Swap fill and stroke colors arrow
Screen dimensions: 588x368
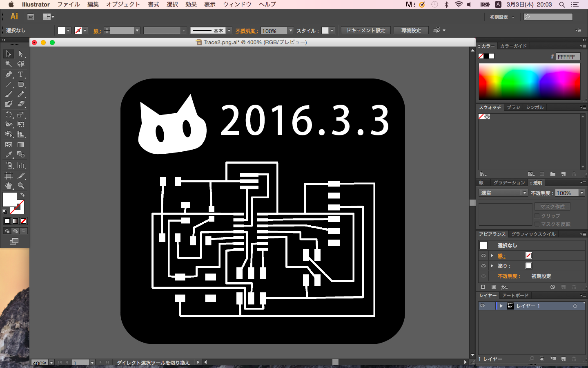(x=22, y=195)
